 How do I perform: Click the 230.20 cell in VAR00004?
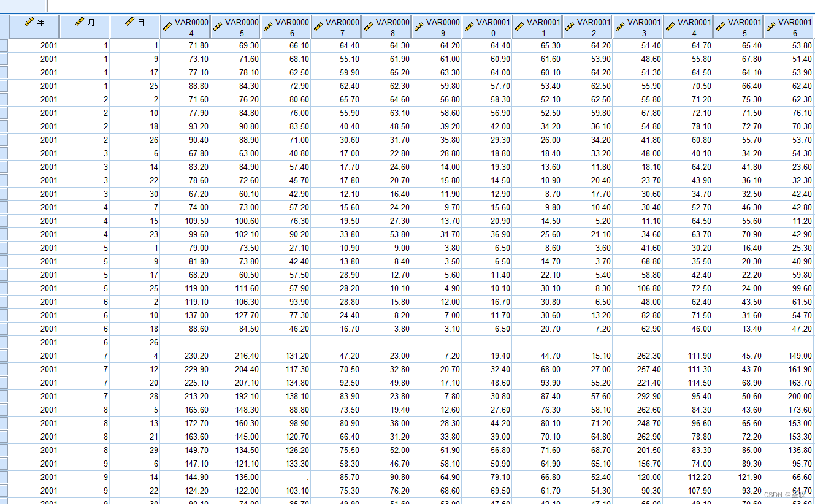coord(185,356)
